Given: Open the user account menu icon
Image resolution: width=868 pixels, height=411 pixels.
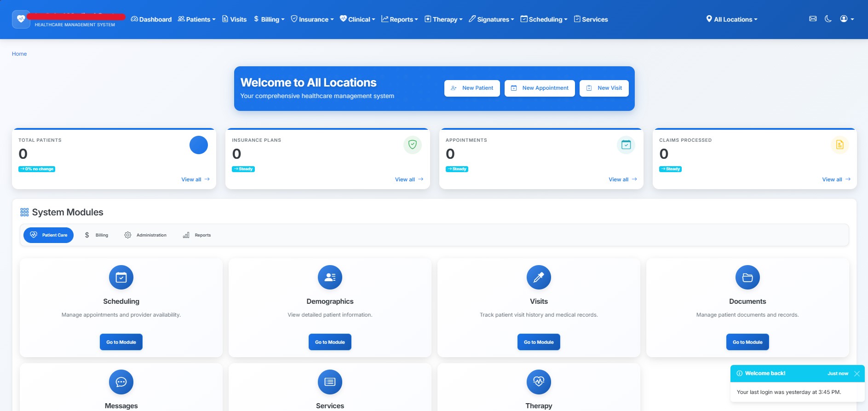Looking at the screenshot, I should (847, 19).
